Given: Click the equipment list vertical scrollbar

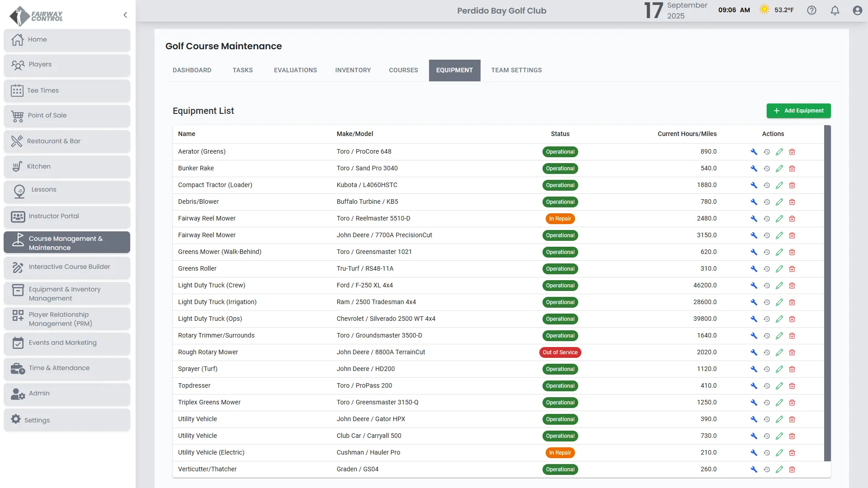Looking at the screenshot, I should [x=827, y=294].
